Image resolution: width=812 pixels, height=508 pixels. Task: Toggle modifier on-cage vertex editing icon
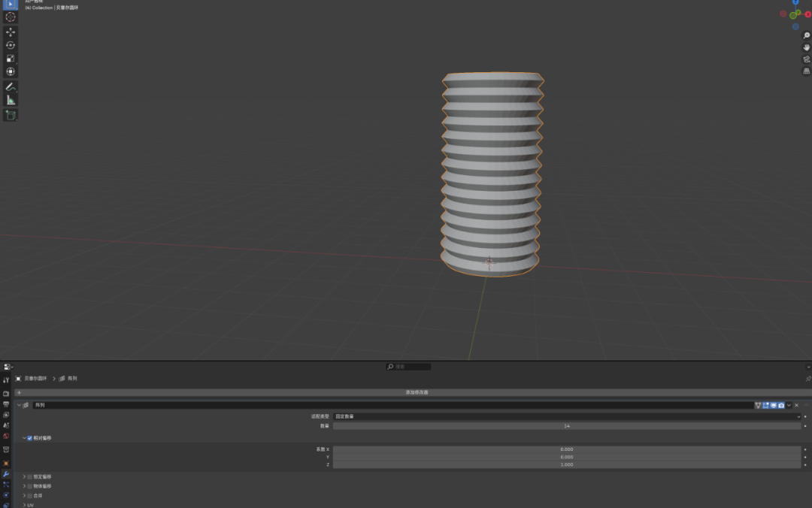(x=758, y=406)
